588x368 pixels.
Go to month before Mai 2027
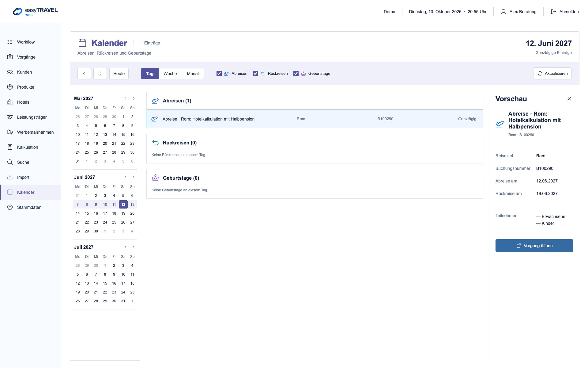126,98
